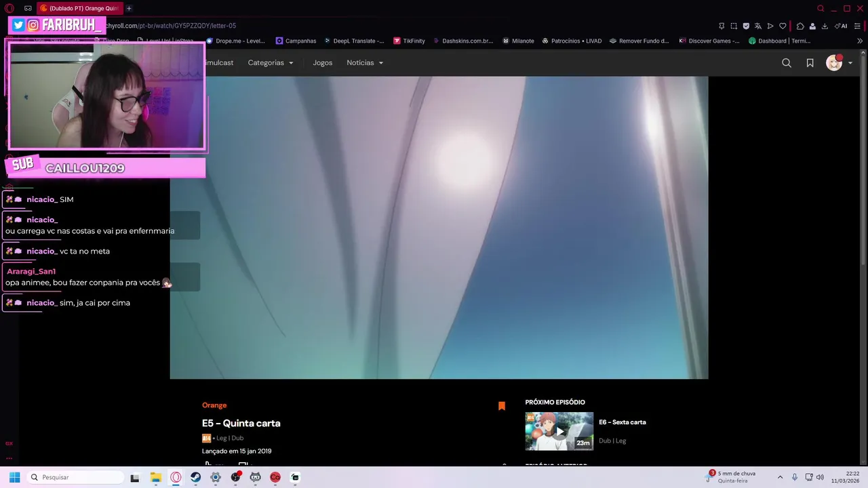Image resolution: width=868 pixels, height=488 pixels.
Task: Open the browser AI assistant icon
Action: point(841,26)
